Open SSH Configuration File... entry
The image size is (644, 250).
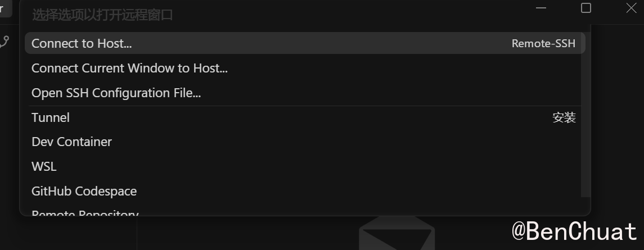tap(116, 93)
